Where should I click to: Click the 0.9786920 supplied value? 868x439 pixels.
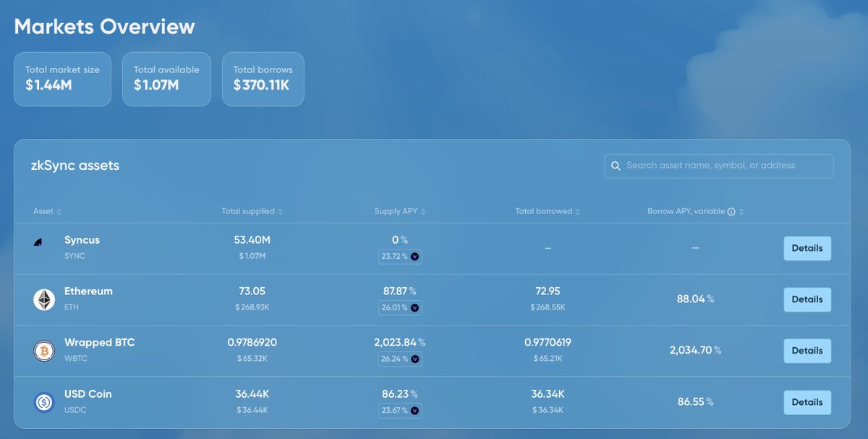tap(252, 343)
